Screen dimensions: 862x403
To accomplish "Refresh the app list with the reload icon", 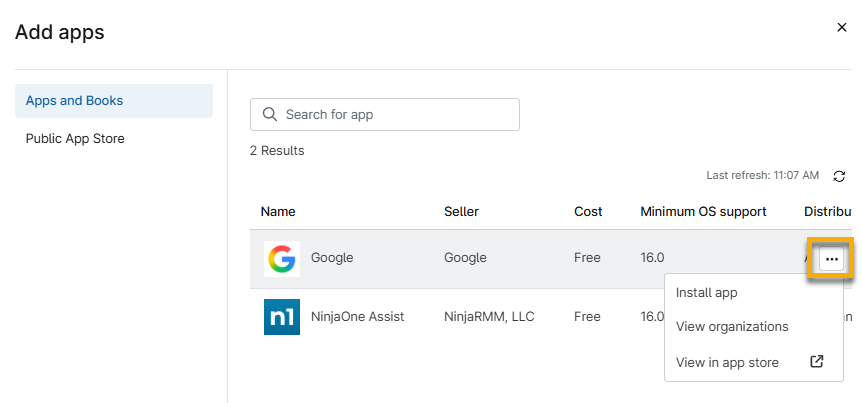I will [x=839, y=176].
